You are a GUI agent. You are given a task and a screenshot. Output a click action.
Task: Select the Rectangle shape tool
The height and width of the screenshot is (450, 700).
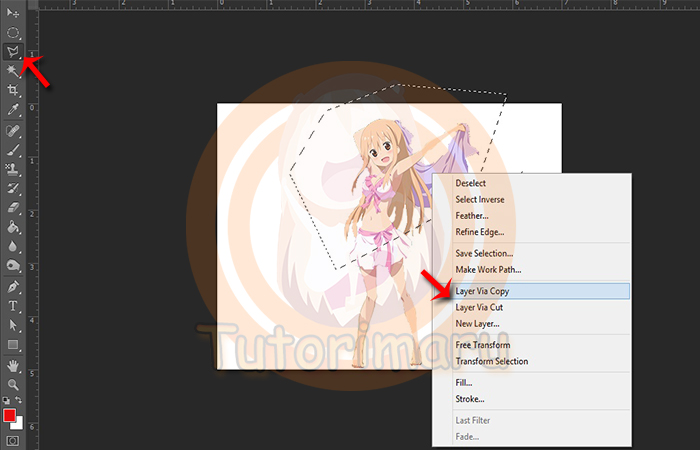(12, 345)
